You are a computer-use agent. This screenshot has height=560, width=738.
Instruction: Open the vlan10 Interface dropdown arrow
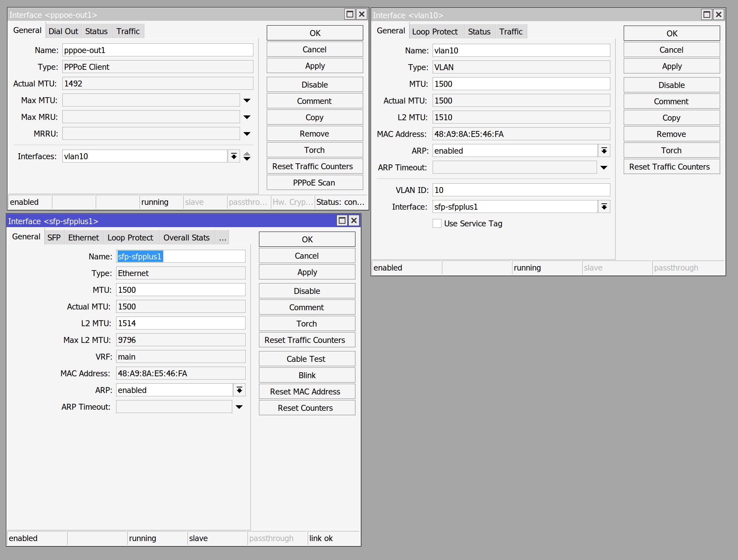click(604, 207)
